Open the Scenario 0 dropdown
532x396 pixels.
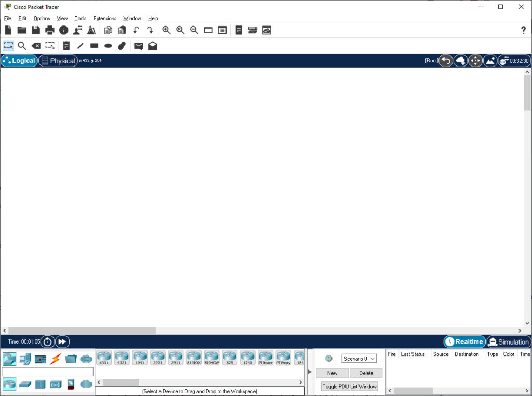pos(359,359)
